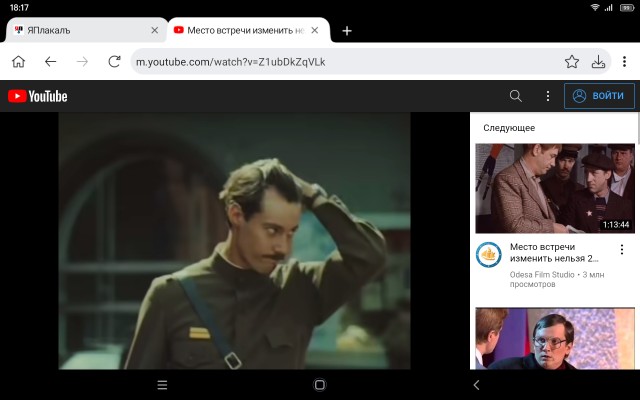Open options menu for Место встречи изменить нельзя 2
This screenshot has height=400, width=640.
[622, 249]
